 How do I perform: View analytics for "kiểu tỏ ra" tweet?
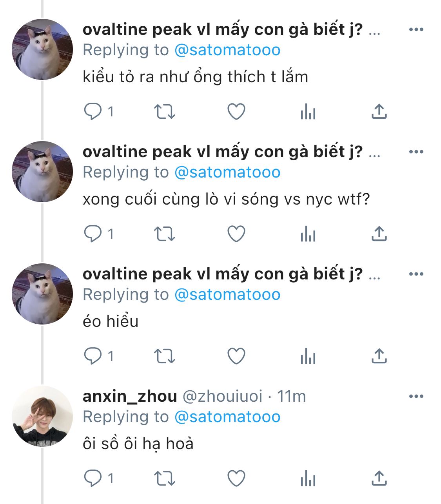click(x=308, y=112)
